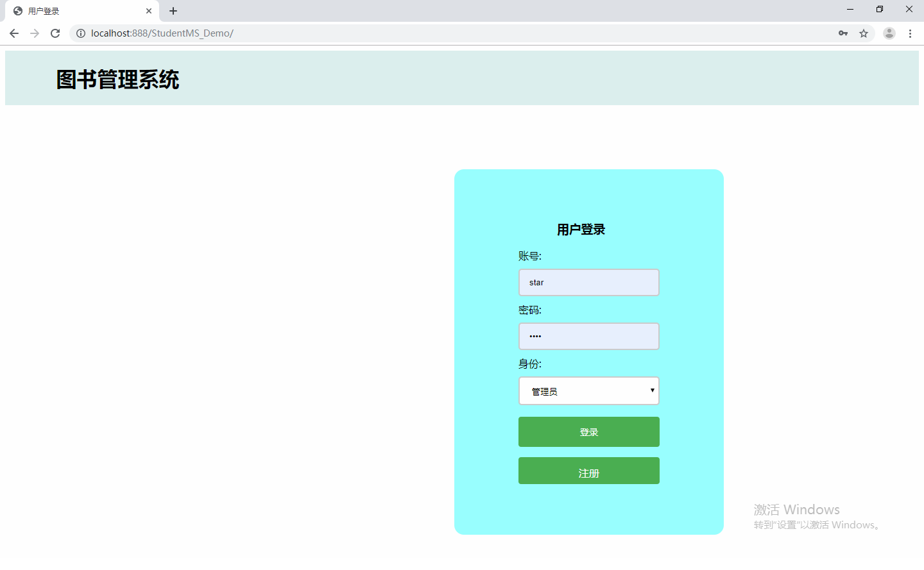Open the Chrome profile avatar

[x=889, y=33]
